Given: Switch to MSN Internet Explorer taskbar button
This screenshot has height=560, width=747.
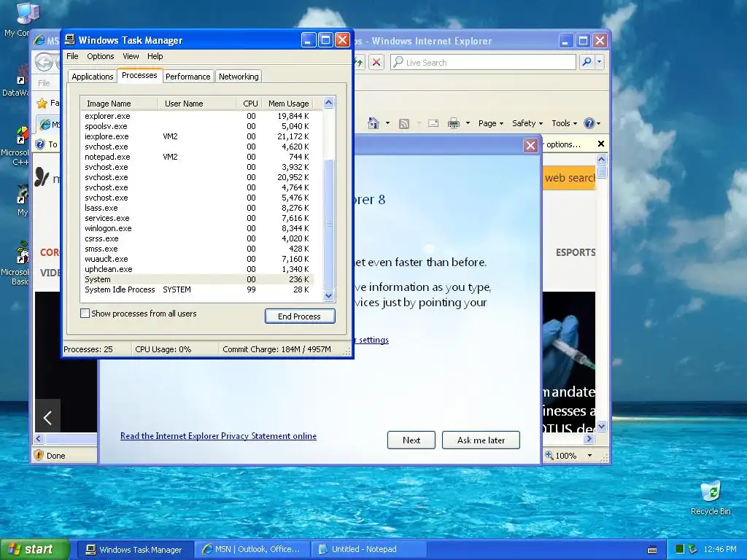Looking at the screenshot, I should pyautogui.click(x=252, y=549).
